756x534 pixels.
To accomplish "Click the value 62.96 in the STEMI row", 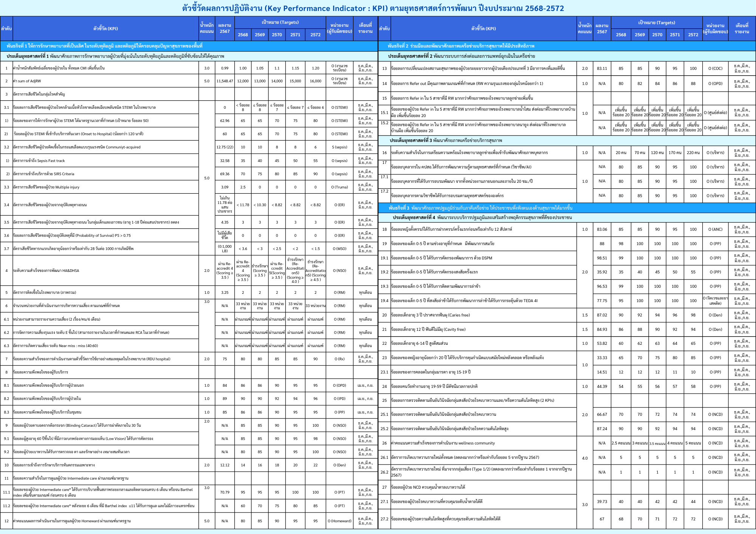I will click(225, 121).
